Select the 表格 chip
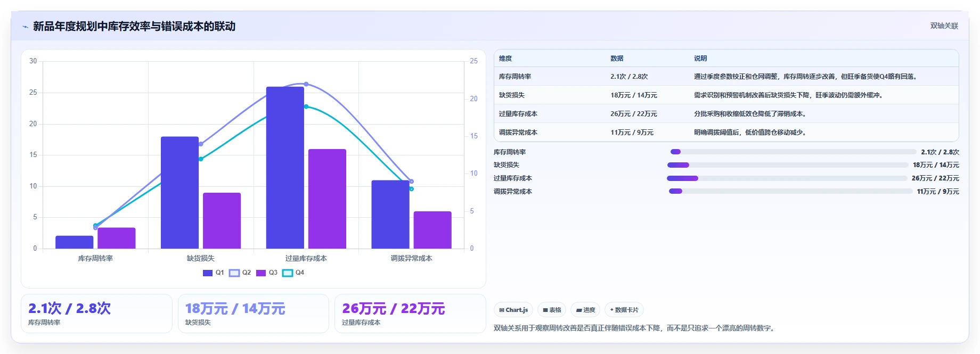Screen dimensions: 980x354 (x=552, y=310)
